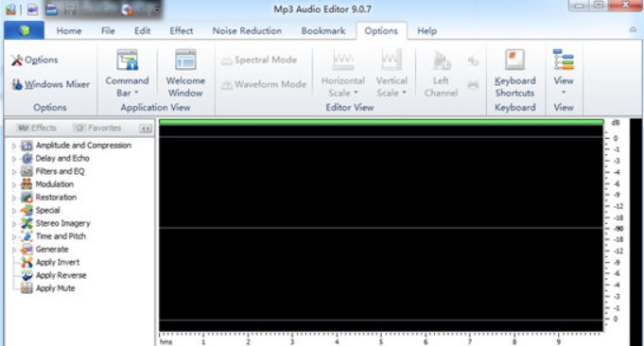Expand the Delay and Echo node
Image resolution: width=644 pixels, height=346 pixels.
[x=14, y=159]
